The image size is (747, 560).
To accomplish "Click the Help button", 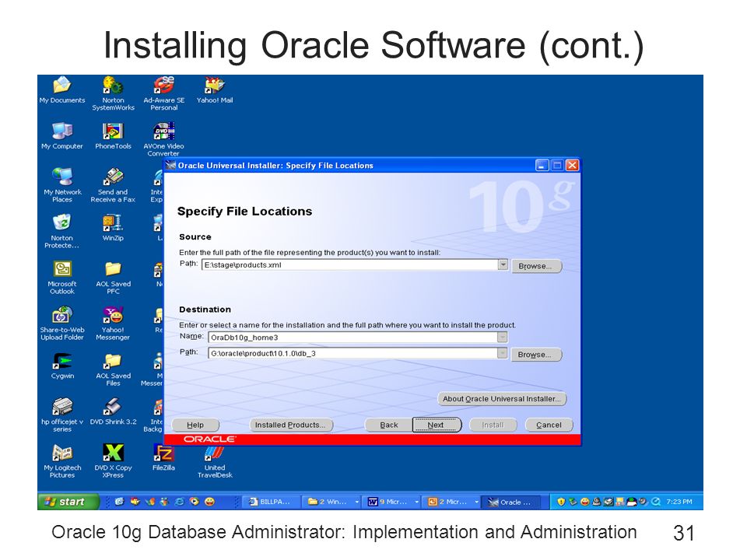I will click(195, 425).
